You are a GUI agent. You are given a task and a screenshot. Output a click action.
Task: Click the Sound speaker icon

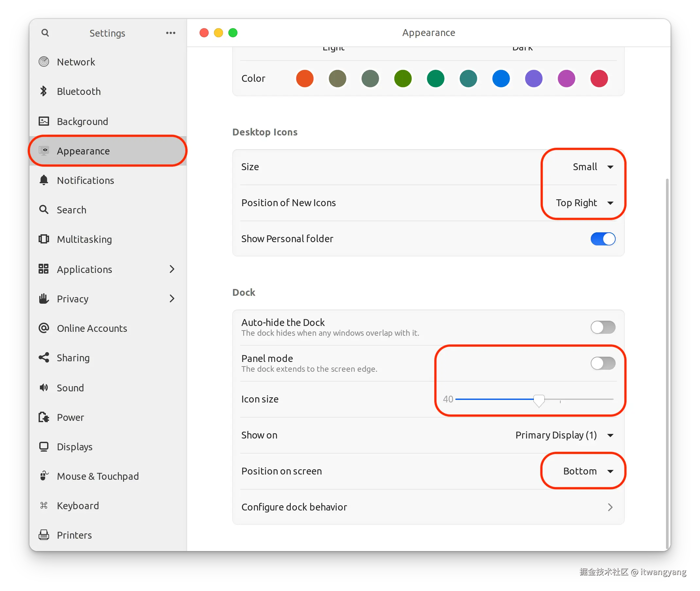coord(44,388)
